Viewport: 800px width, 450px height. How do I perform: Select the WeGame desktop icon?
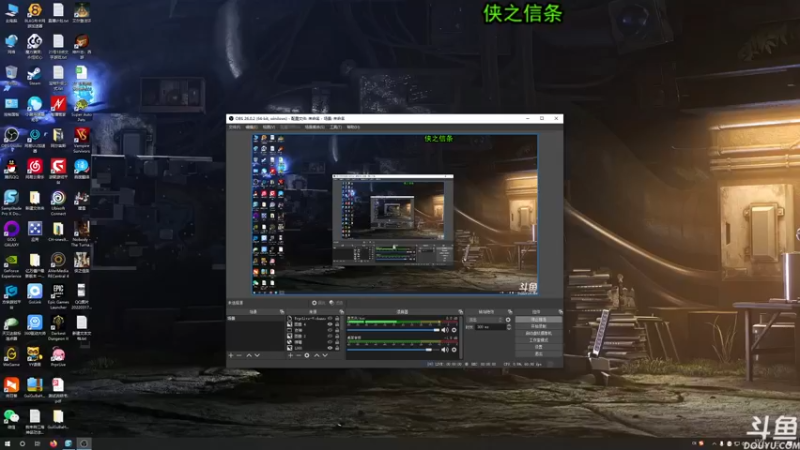(x=11, y=356)
